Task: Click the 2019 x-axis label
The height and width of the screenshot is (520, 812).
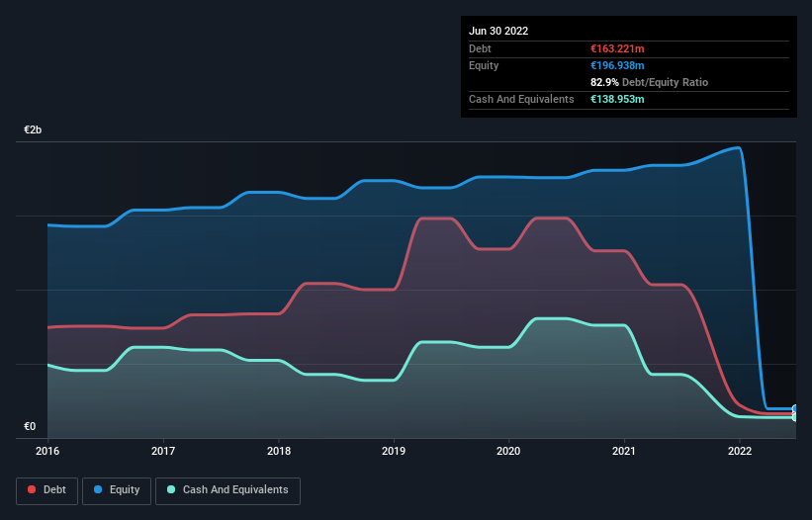Action: 394,451
